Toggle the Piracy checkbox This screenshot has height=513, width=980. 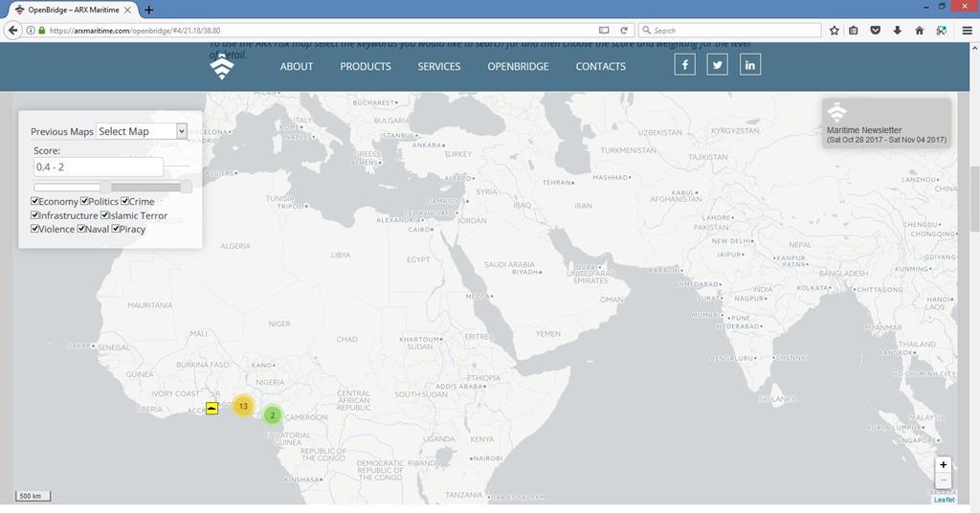(116, 229)
